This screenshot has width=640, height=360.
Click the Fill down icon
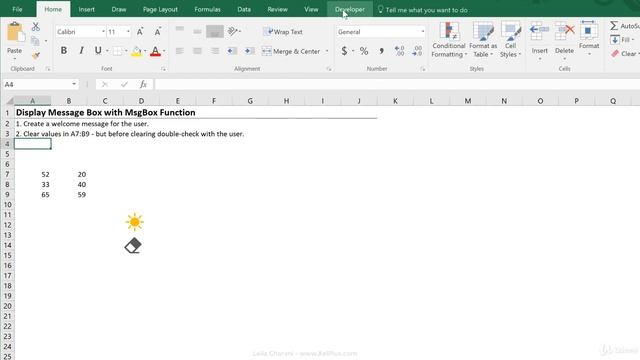pos(615,40)
